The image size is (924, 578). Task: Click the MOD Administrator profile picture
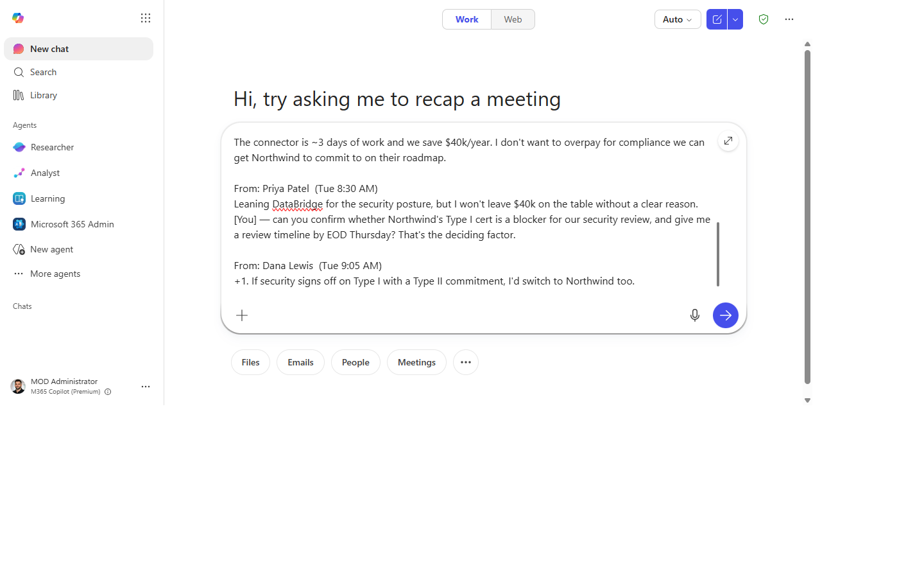tap(18, 386)
